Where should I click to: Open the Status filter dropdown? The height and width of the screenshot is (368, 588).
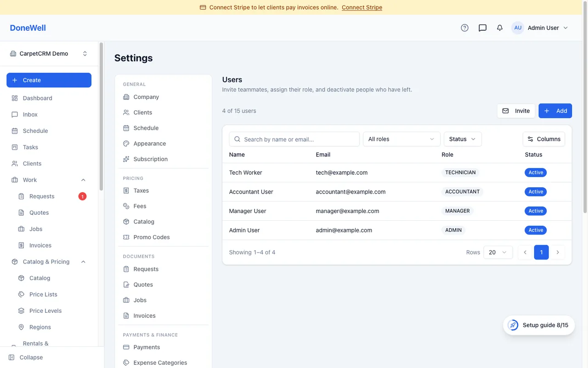coord(463,139)
